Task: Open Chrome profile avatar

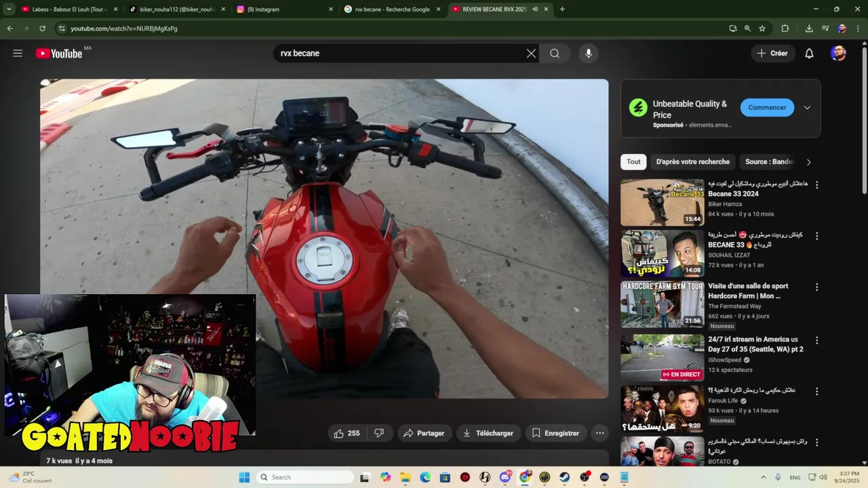Action: 842,28
